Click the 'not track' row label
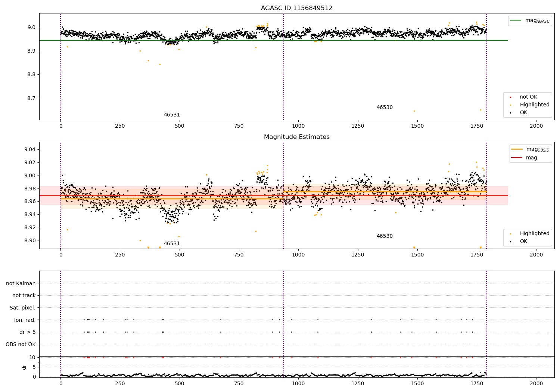 tap(24, 296)
